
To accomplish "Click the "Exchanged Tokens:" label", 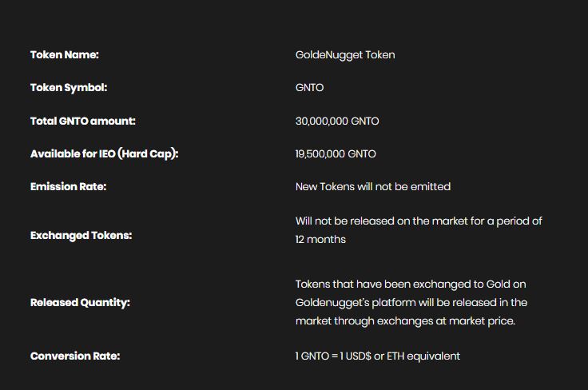I will point(81,236).
